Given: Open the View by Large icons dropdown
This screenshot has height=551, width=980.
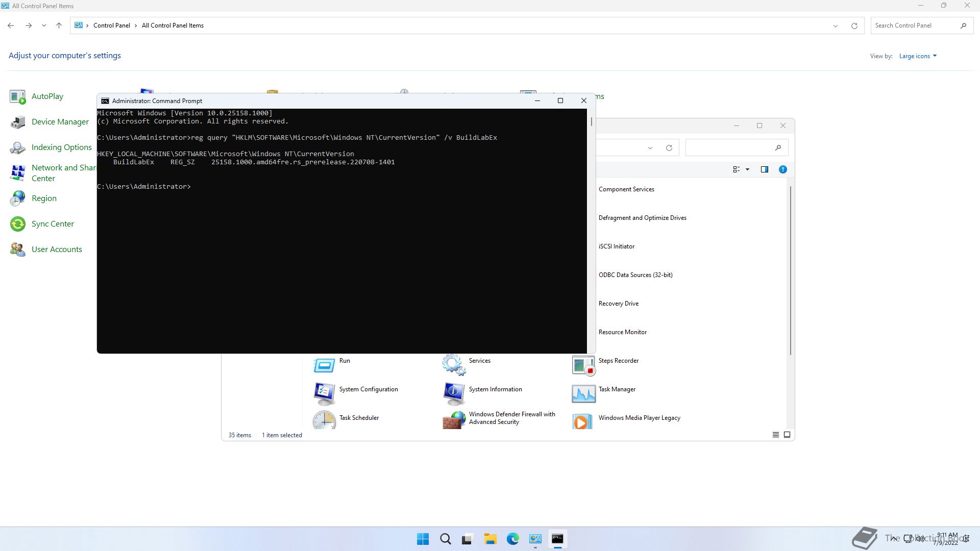Looking at the screenshot, I should tap(918, 56).
